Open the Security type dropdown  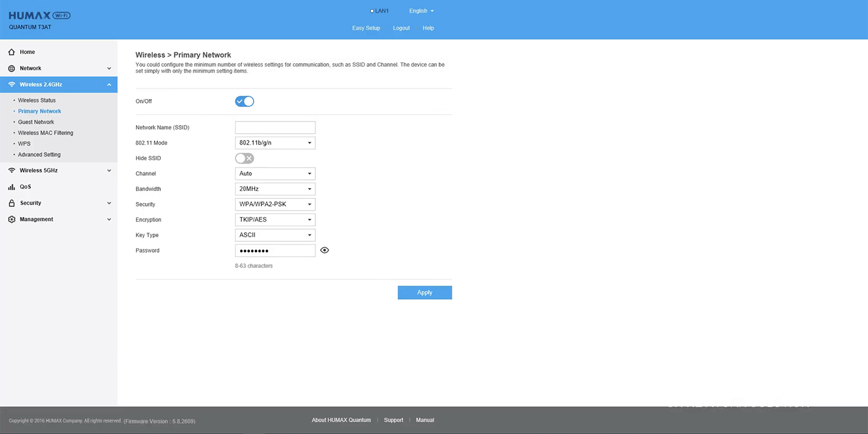pos(275,204)
